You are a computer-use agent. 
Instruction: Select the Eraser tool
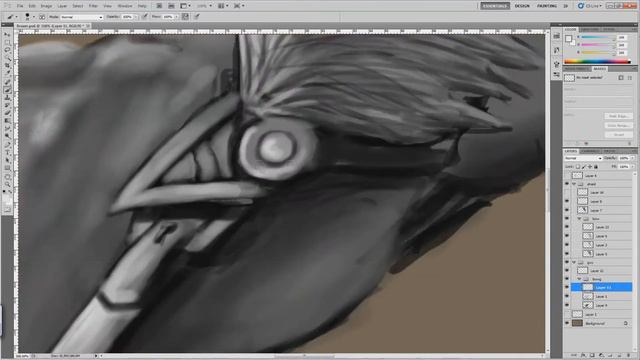[8, 113]
